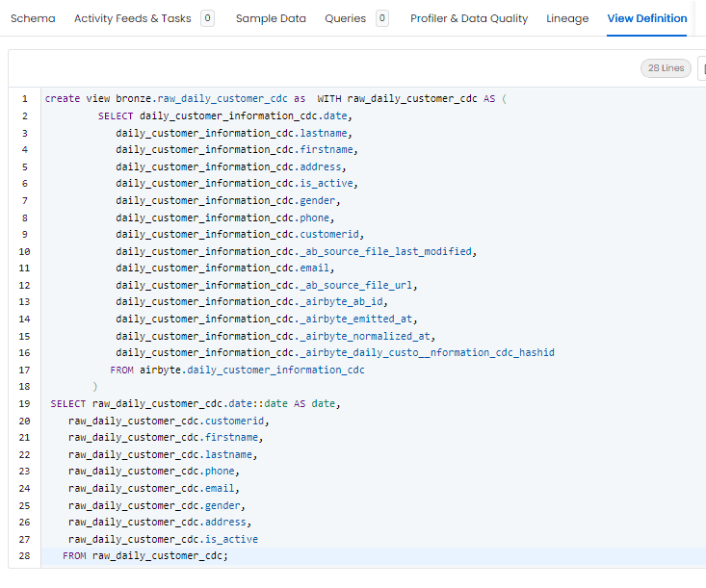This screenshot has width=706, height=588.
Task: Go to Profiler & Data Quality tab
Action: coord(469,18)
